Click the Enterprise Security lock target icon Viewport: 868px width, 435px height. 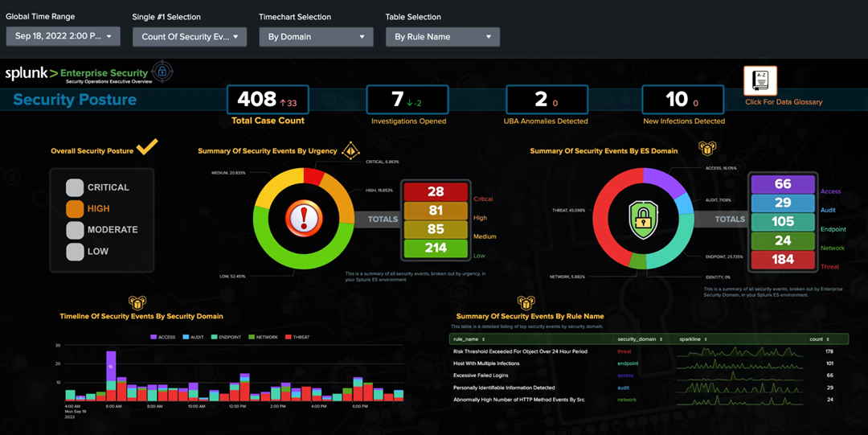pyautogui.click(x=162, y=72)
